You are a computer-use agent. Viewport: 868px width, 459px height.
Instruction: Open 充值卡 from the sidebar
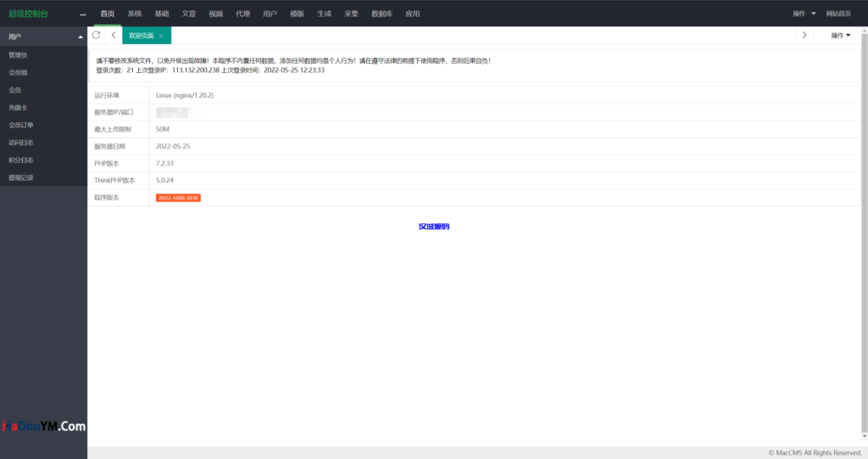pyautogui.click(x=18, y=108)
